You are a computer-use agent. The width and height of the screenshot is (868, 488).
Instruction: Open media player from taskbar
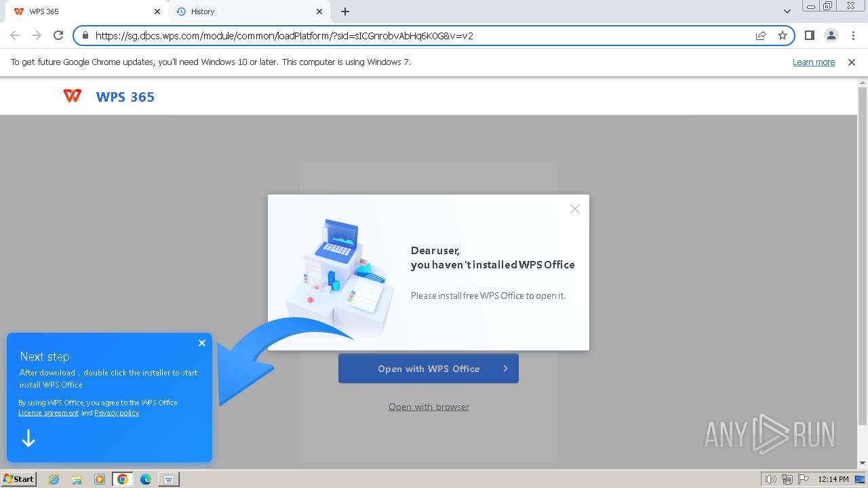click(100, 479)
